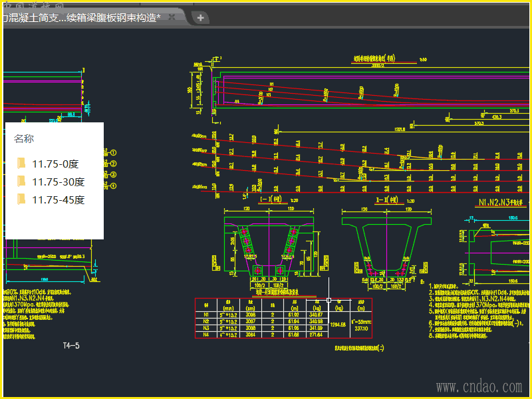Viewport: 532px width, 399px height.
Task: Click the www.cndao.com watermark link
Action: point(479,386)
